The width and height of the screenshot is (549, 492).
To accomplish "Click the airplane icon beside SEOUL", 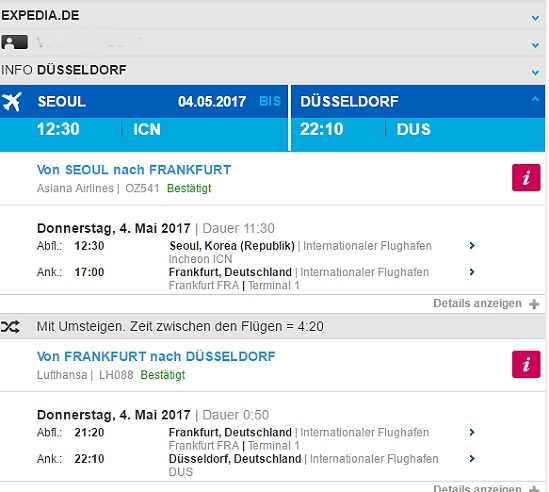I will click(12, 102).
